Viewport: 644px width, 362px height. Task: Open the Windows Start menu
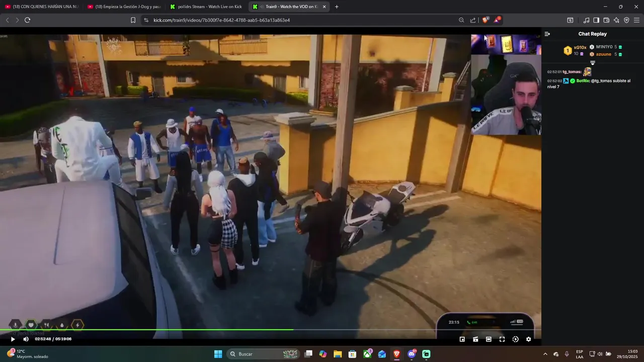click(x=218, y=354)
